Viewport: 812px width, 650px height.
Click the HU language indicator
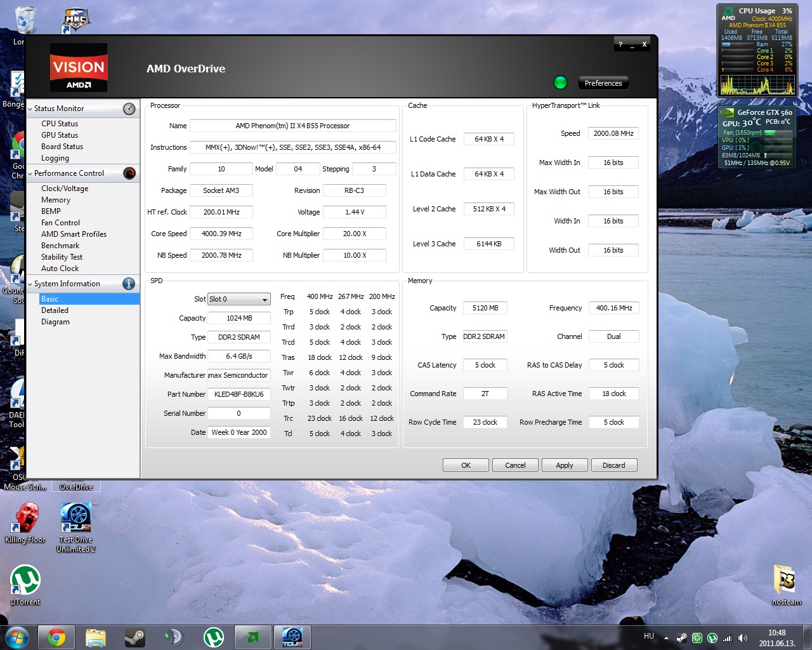649,636
